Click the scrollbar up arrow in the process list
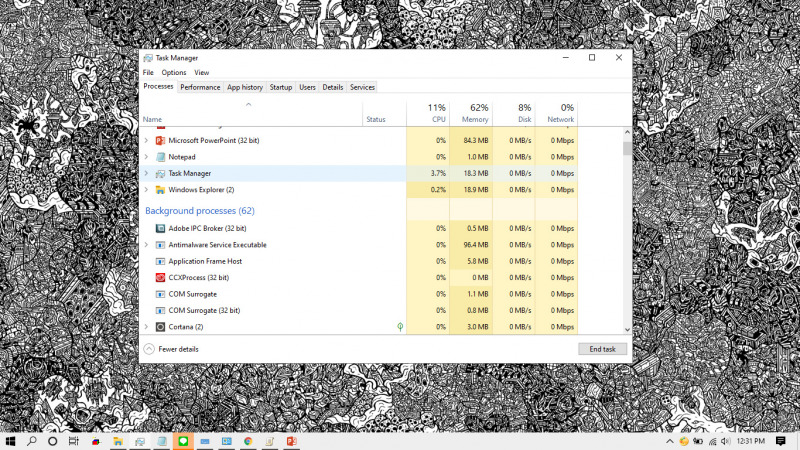 627,132
